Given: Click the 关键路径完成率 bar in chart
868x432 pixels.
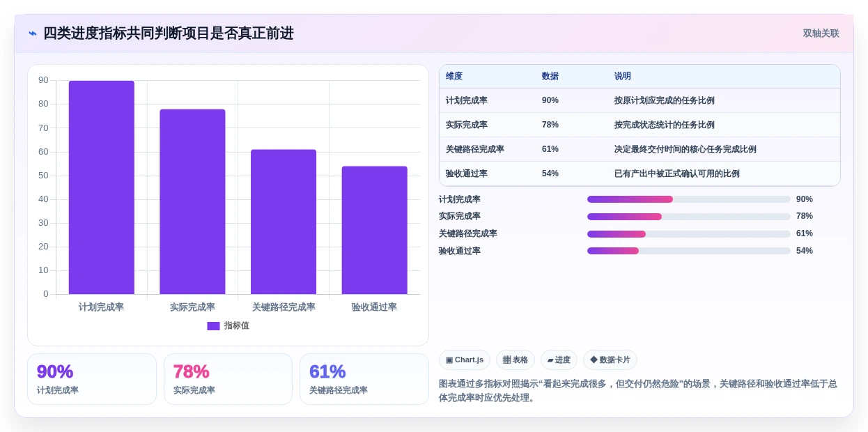Looking at the screenshot, I should pyautogui.click(x=284, y=222).
